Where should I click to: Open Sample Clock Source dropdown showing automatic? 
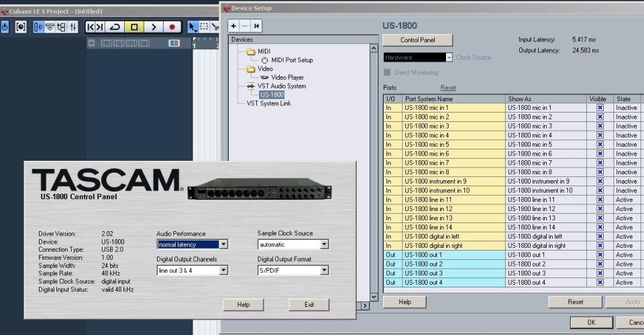point(325,245)
